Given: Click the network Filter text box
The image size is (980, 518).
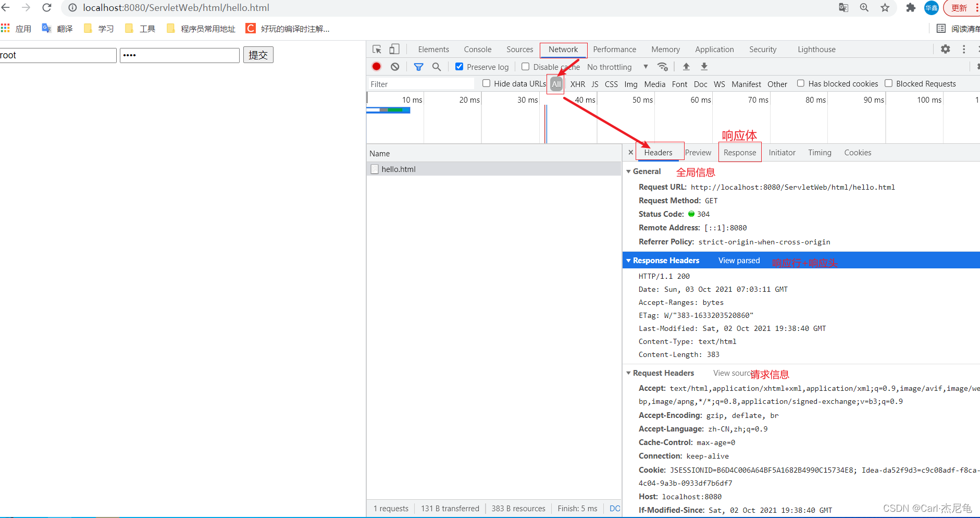Looking at the screenshot, I should pyautogui.click(x=421, y=84).
